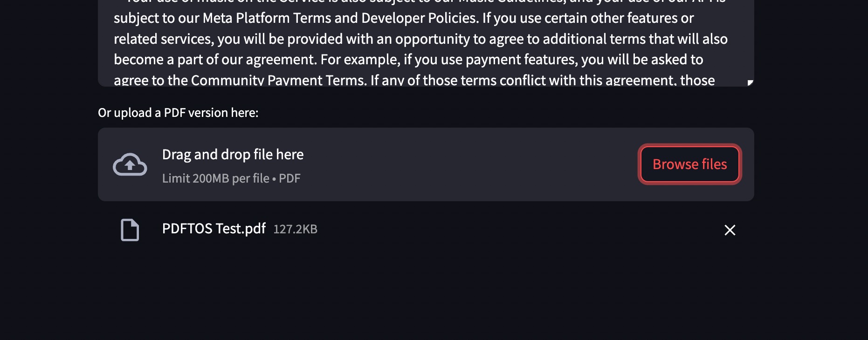Click empty middle of the file dropzone
868x340 pixels.
click(466, 164)
